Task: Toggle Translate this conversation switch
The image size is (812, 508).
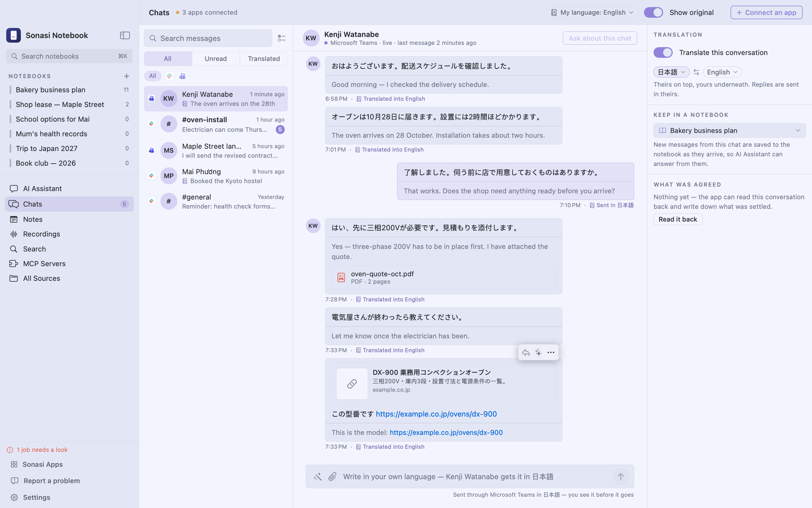Action: coord(663,52)
